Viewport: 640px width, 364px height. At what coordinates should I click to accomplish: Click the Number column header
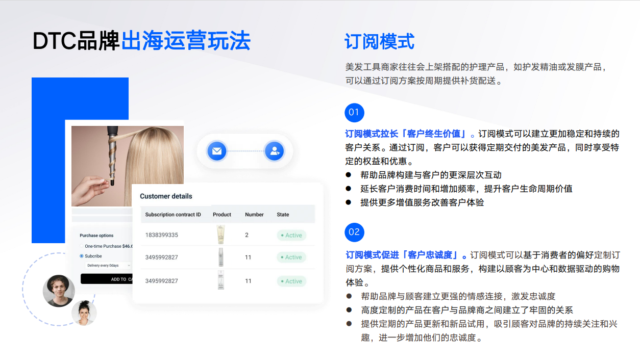[x=254, y=215]
